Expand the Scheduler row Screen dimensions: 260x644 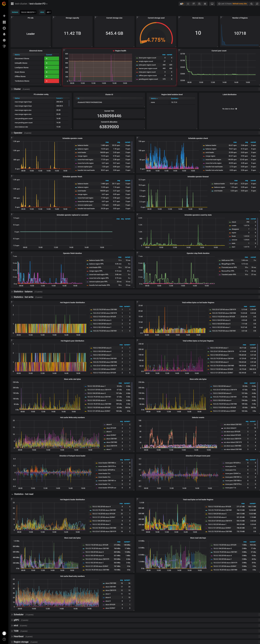(18, 614)
